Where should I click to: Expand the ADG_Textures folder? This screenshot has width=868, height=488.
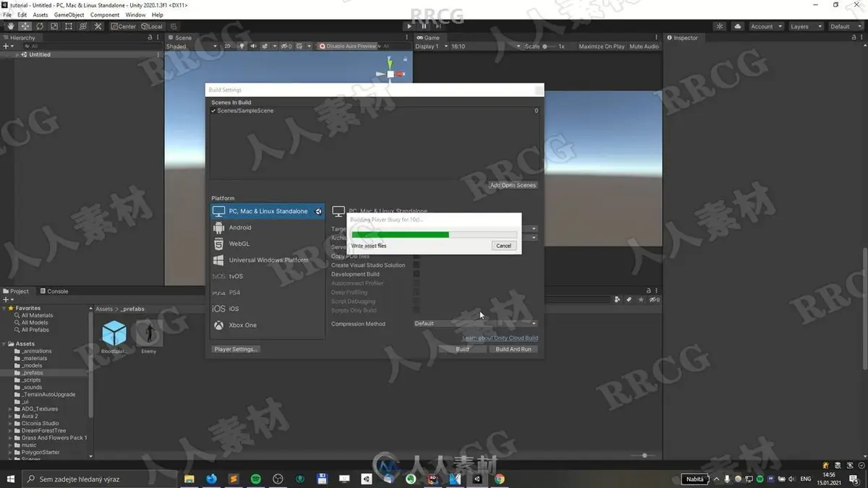pos(11,409)
